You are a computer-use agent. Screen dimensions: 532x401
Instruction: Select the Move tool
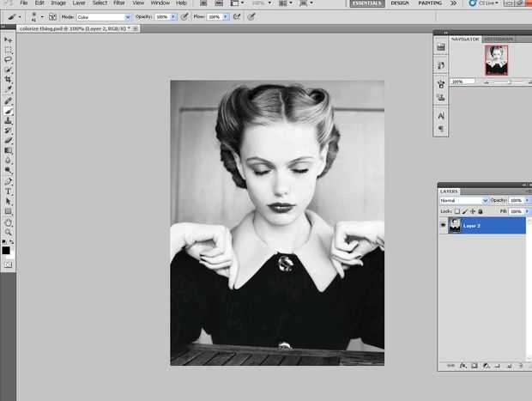[x=9, y=40]
